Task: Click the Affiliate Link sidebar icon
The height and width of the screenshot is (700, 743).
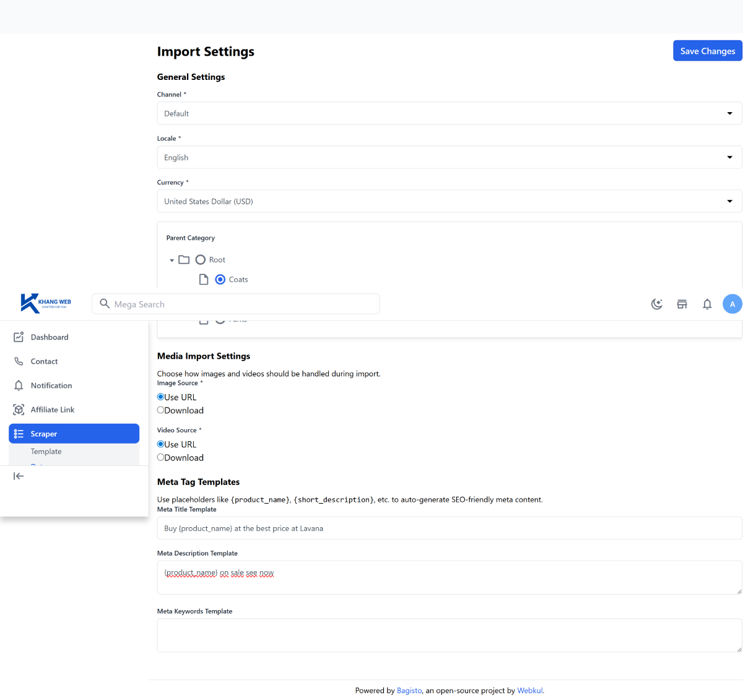Action: pyautogui.click(x=19, y=409)
